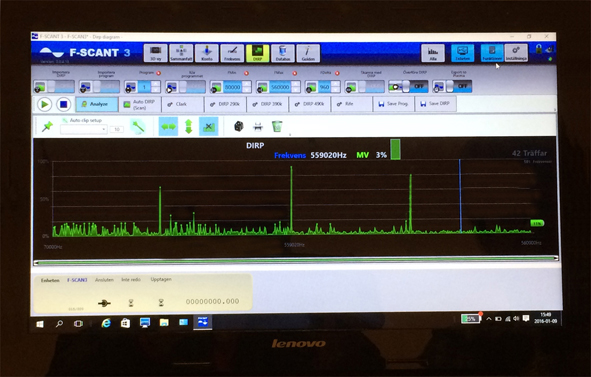591x377 pixels.
Task: Click the Alla bar-chart button
Action: pos(433,53)
